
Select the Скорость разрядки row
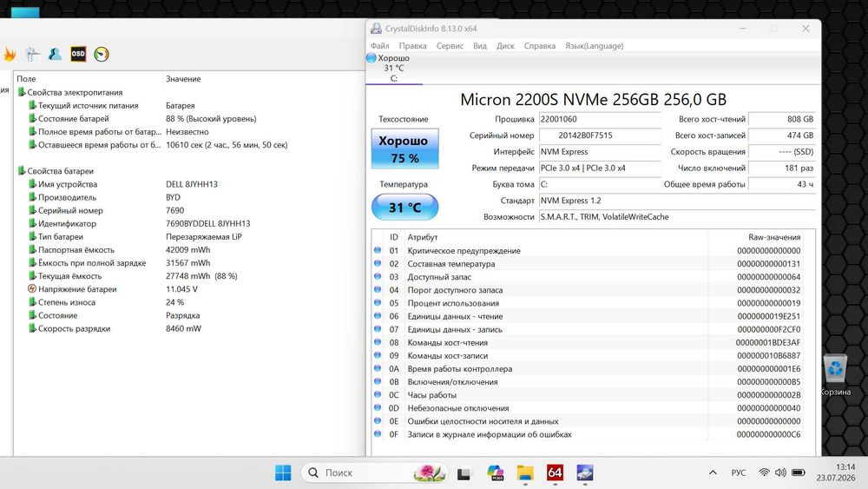coord(188,328)
